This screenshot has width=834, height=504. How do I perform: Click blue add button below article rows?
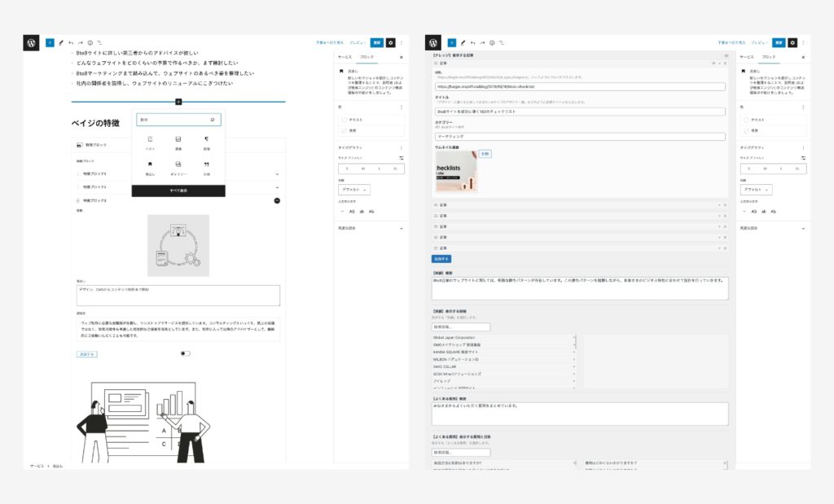click(441, 259)
